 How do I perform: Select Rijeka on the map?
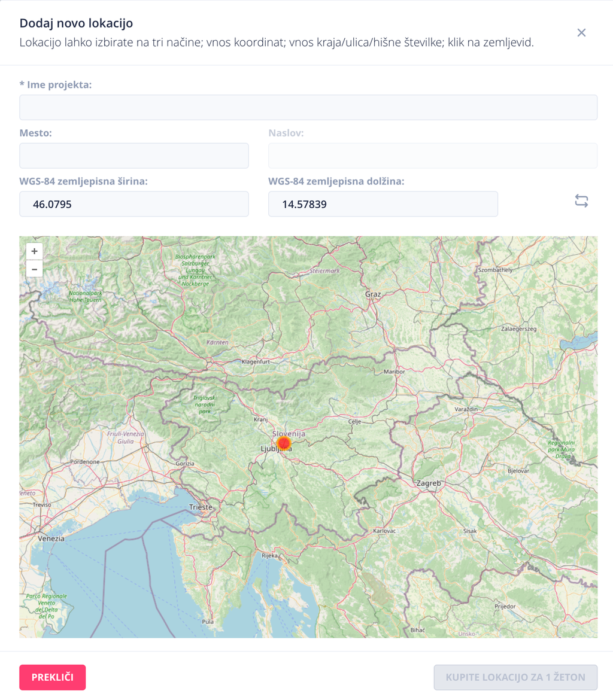[x=270, y=555]
